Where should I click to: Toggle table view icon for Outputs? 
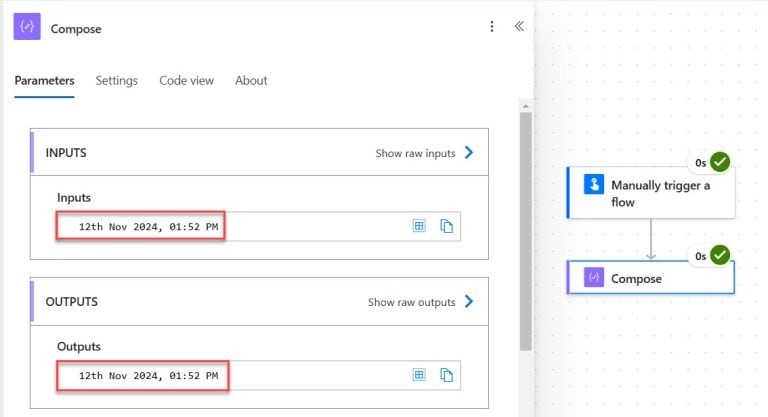pos(419,375)
